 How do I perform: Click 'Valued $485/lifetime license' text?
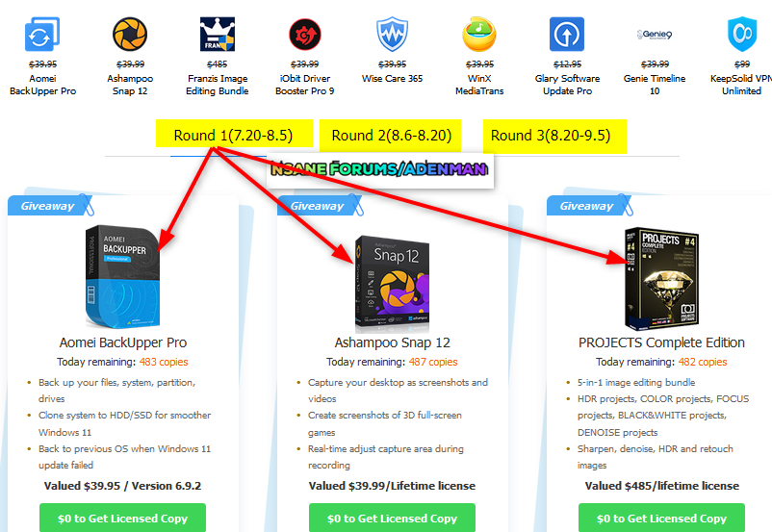pos(661,486)
